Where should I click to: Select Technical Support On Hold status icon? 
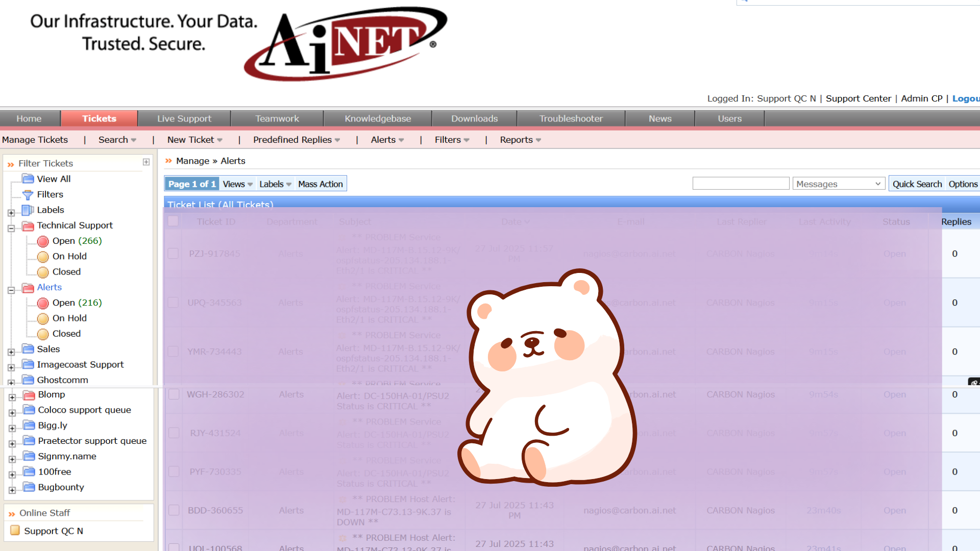[43, 257]
